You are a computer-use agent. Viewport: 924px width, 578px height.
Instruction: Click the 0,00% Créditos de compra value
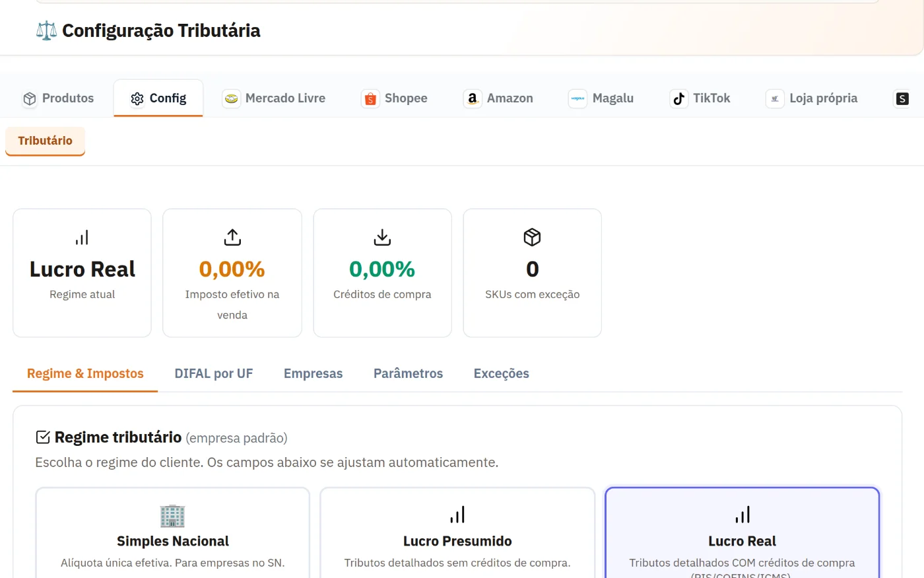[382, 270]
